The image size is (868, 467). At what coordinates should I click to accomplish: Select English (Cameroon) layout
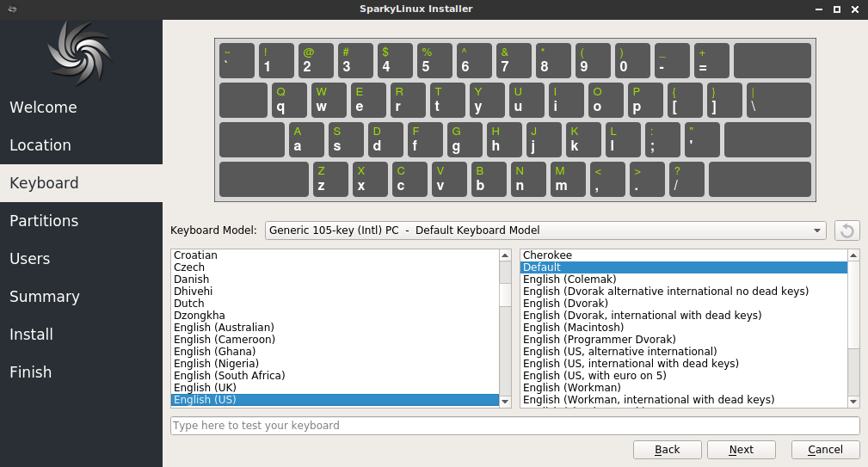click(335, 339)
